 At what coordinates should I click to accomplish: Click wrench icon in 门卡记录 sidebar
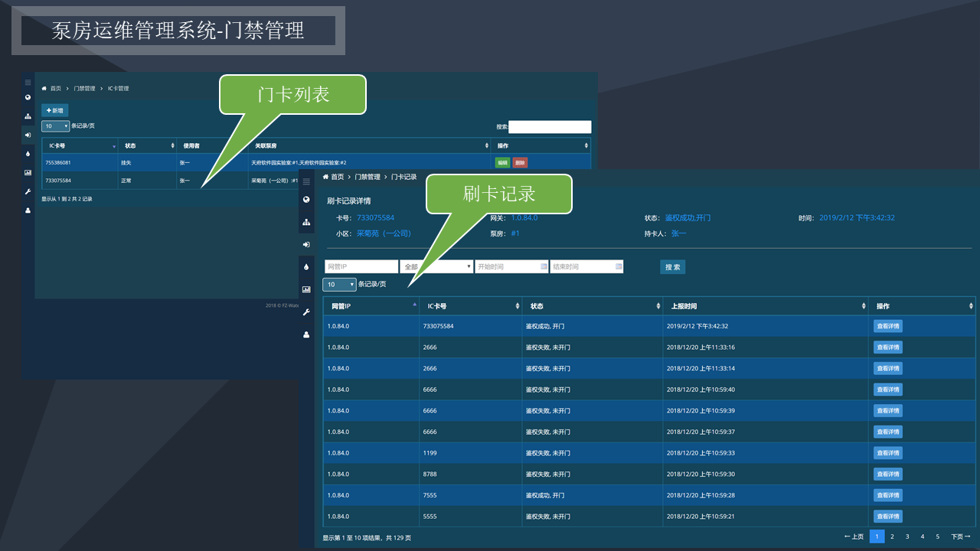[306, 312]
